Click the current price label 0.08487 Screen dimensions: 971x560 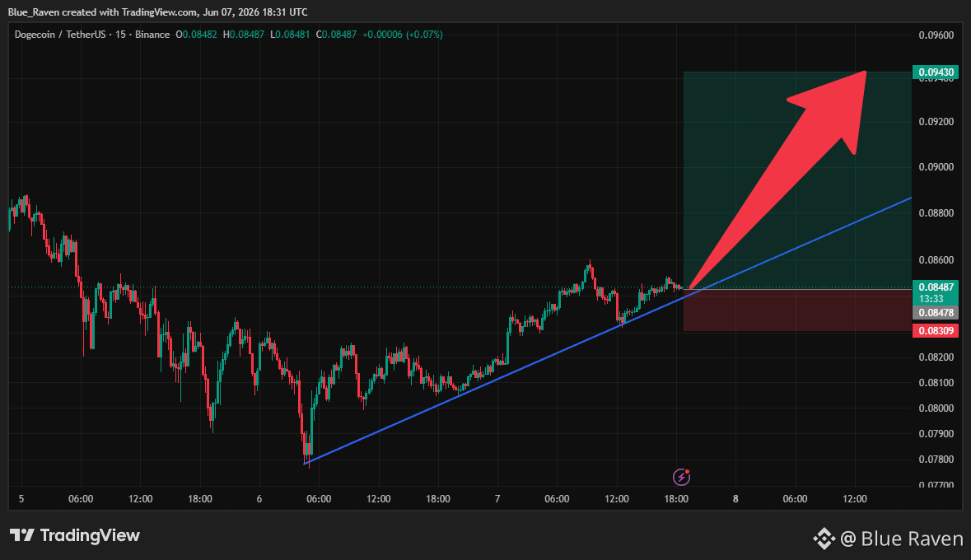(x=936, y=287)
